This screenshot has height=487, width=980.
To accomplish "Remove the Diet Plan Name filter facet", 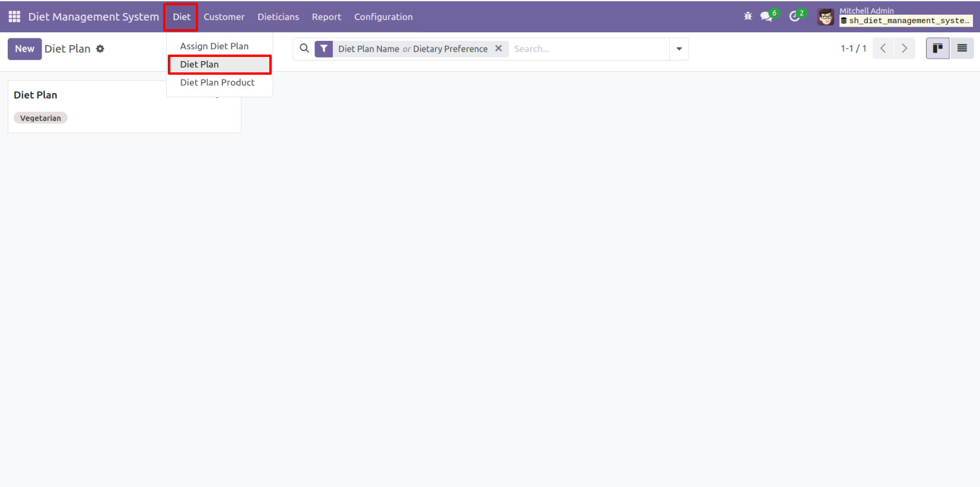I will pyautogui.click(x=498, y=49).
